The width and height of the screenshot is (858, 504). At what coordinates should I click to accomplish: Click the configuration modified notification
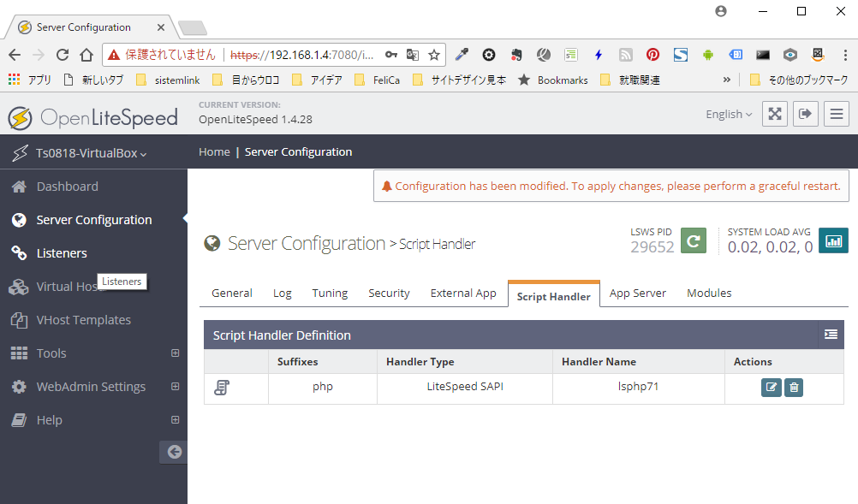click(x=611, y=186)
